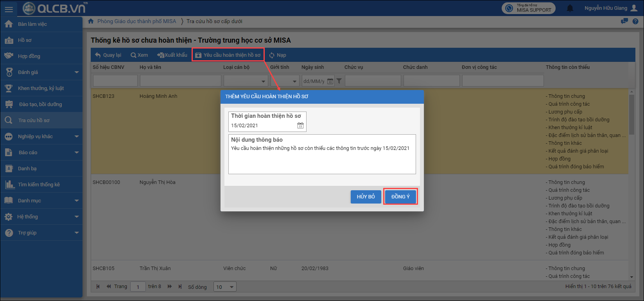This screenshot has width=644, height=301.
Task: Click MISA SUPPORT hotline badge
Action: (528, 8)
